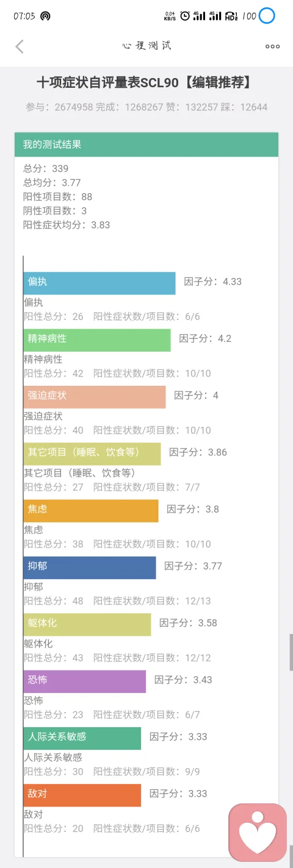Tap the battery circle indicator
Image resolution: width=293 pixels, height=868 pixels.
(x=267, y=16)
